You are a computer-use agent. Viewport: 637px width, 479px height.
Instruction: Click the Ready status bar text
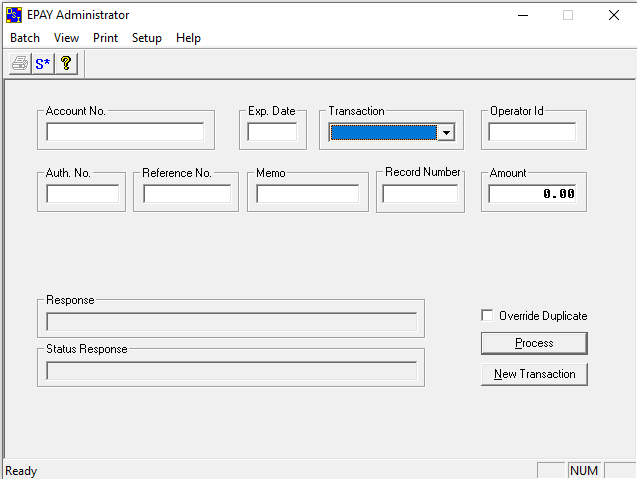(21, 471)
